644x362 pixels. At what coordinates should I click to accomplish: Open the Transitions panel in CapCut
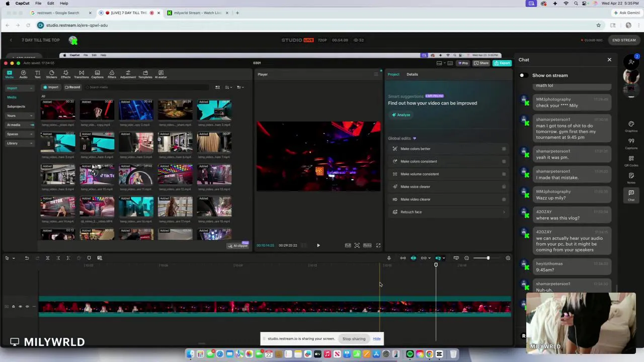click(x=82, y=74)
